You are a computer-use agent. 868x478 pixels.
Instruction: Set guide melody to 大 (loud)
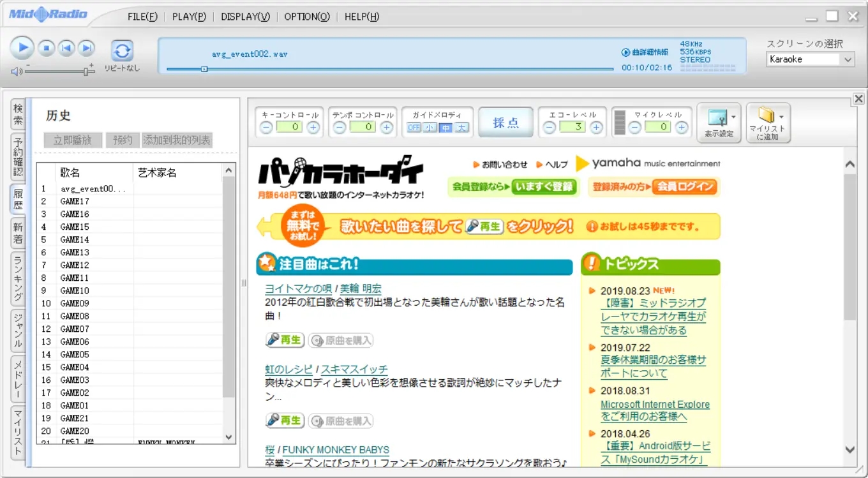462,128
